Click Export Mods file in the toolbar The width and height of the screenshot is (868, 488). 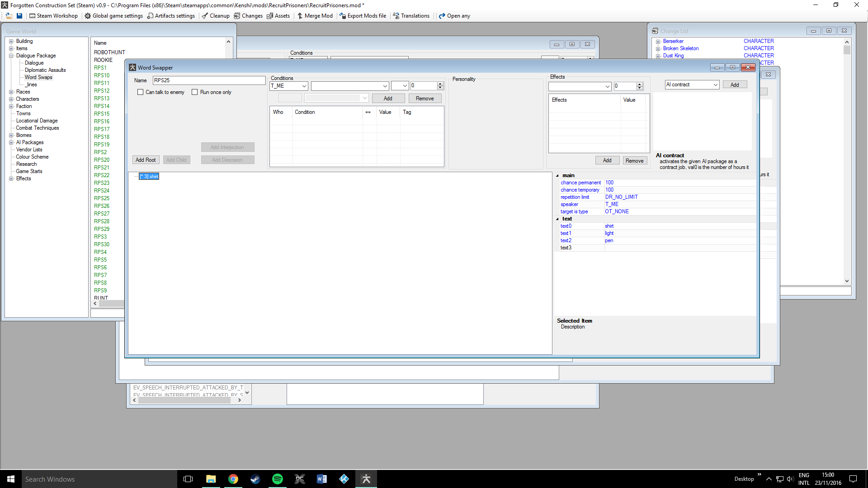pos(363,16)
